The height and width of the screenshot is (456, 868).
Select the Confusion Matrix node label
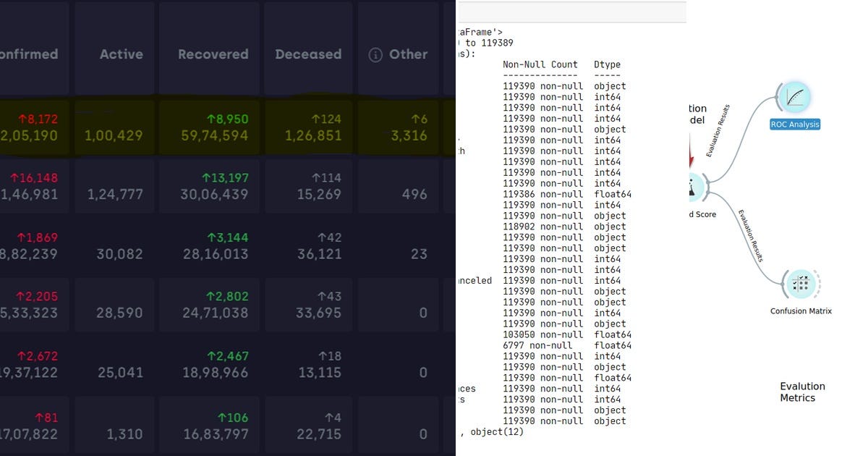coord(801,311)
